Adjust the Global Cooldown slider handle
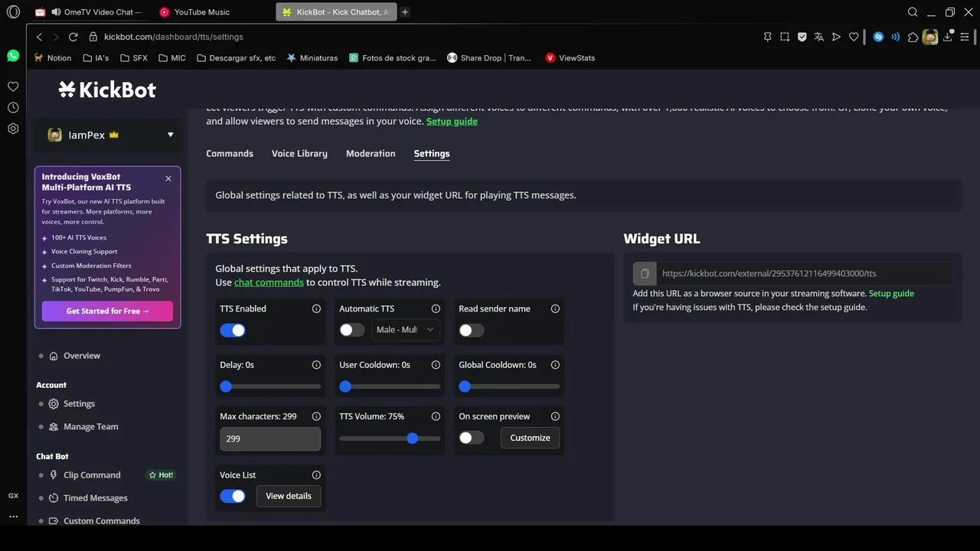Image resolution: width=980 pixels, height=551 pixels. (x=465, y=386)
